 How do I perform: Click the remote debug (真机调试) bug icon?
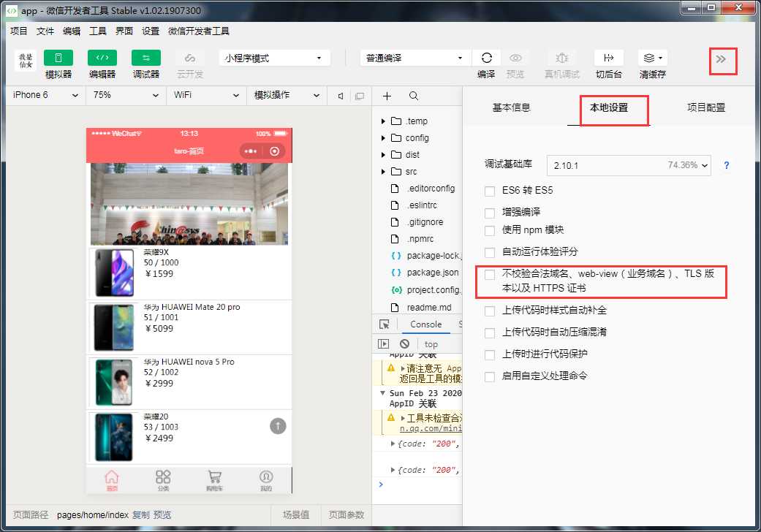point(562,58)
